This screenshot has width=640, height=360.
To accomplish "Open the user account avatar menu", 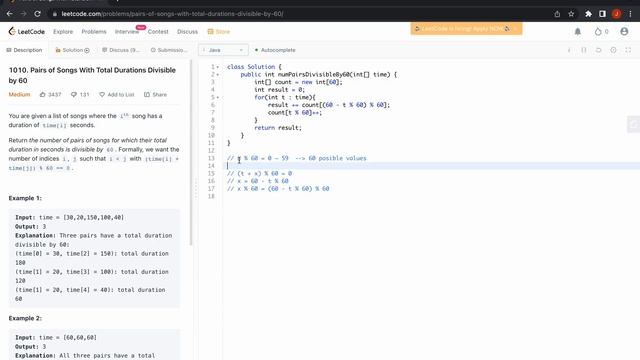I will point(624,31).
